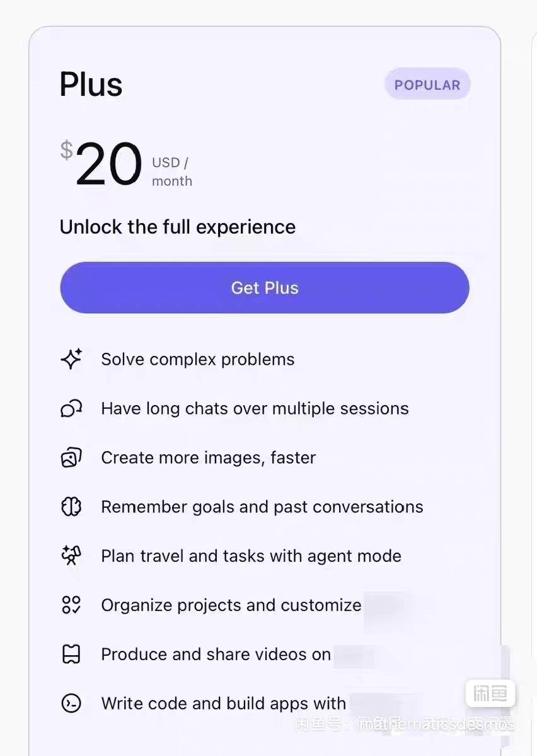Click the brain icon for Remember goals
Screen dimensions: 537x756
point(71,507)
